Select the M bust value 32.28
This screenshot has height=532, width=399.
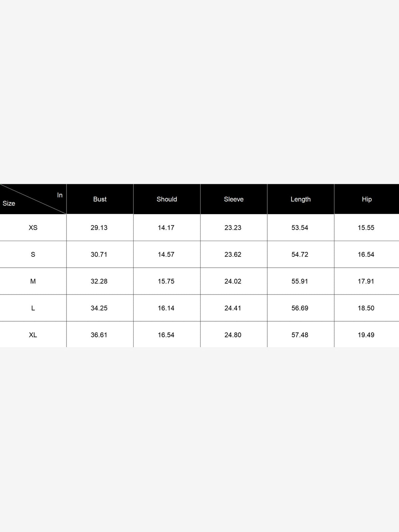pos(99,281)
